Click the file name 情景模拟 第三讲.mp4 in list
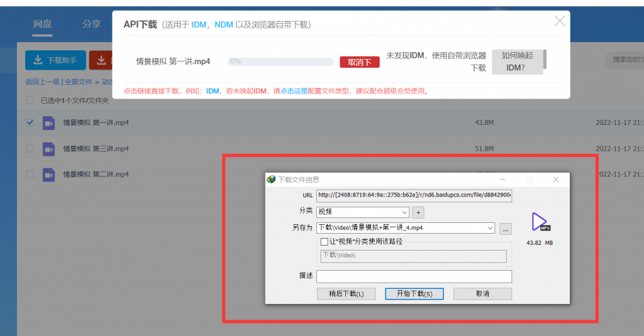Viewport: 644px width, 336px height. [x=96, y=148]
